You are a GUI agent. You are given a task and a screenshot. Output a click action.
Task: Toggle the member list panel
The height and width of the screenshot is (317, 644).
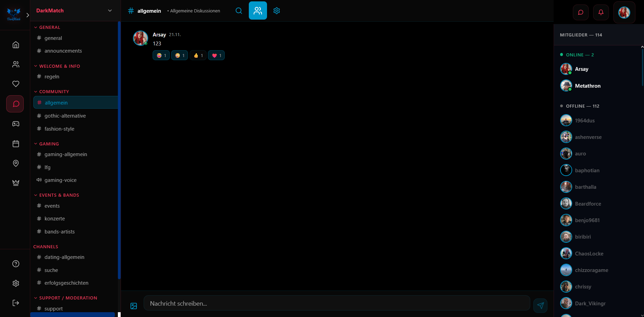pos(258,11)
